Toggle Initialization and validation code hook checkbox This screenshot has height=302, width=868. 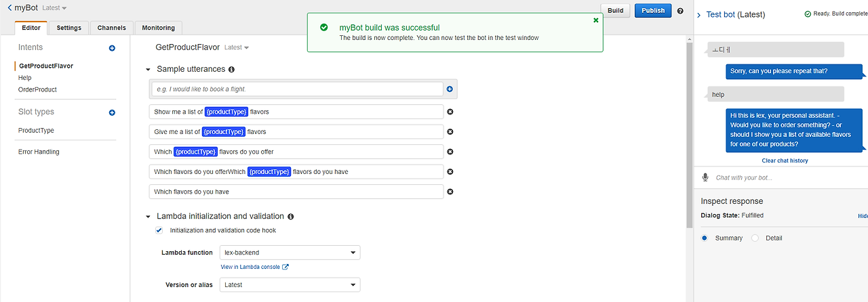tap(159, 230)
